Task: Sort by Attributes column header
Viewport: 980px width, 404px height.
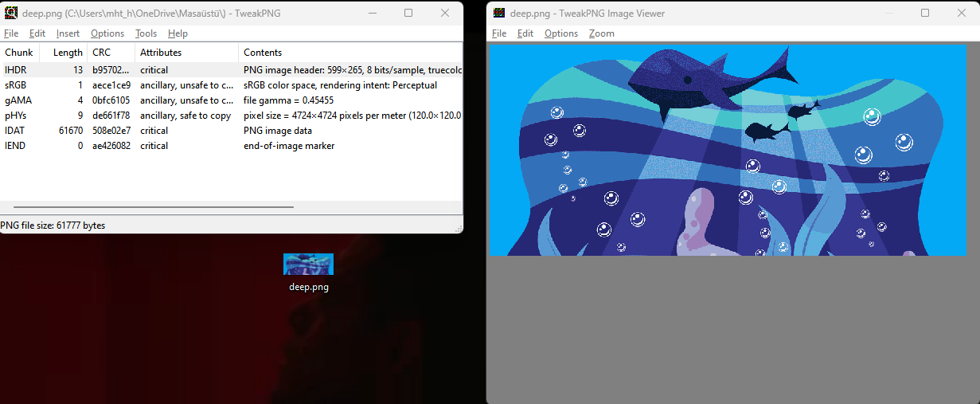Action: (186, 53)
